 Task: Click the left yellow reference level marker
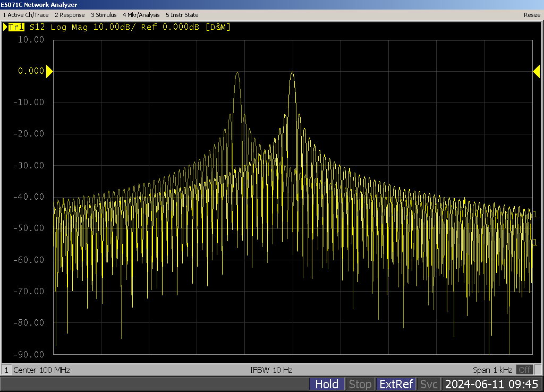pos(49,71)
